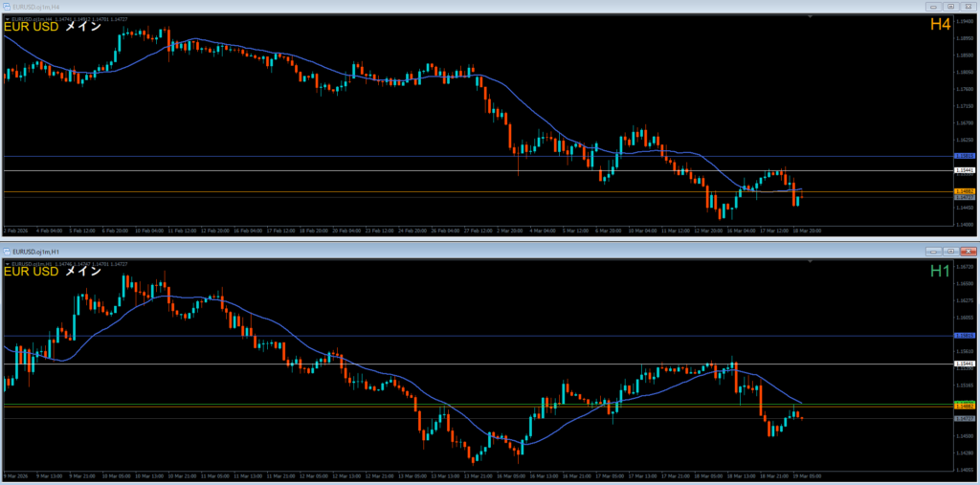Click the chart icon in the H1 window title bar
Screen dimensions: 980x485
(x=7, y=250)
